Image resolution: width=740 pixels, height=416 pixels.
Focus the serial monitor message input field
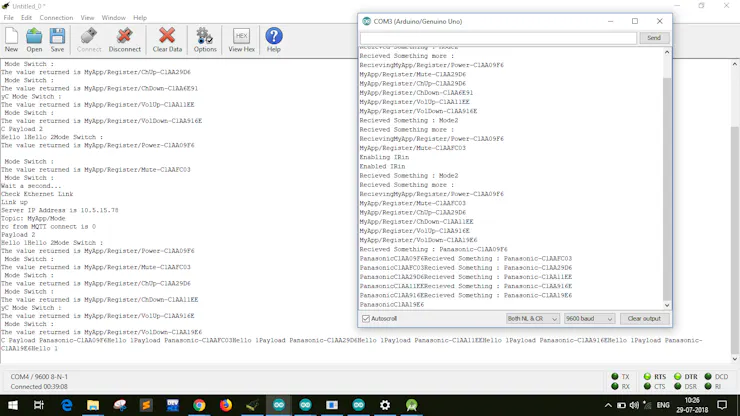pyautogui.click(x=498, y=38)
